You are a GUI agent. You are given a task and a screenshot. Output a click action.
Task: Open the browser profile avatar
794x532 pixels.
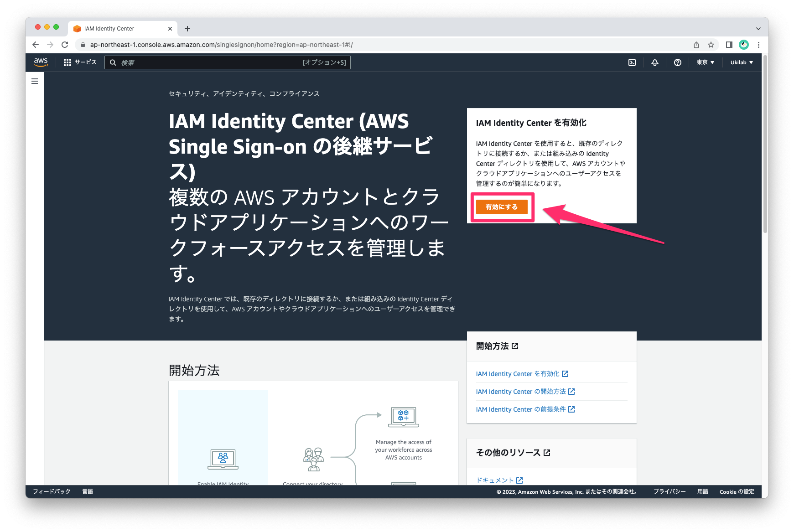click(x=744, y=45)
